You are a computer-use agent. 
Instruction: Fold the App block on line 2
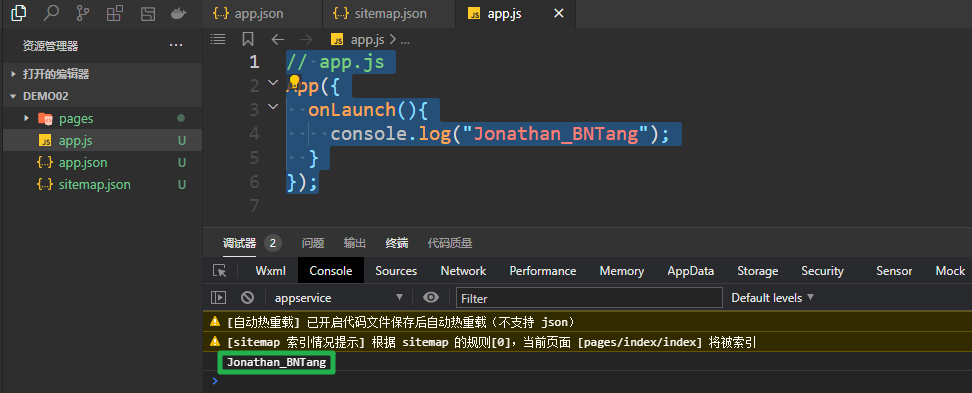pos(273,82)
